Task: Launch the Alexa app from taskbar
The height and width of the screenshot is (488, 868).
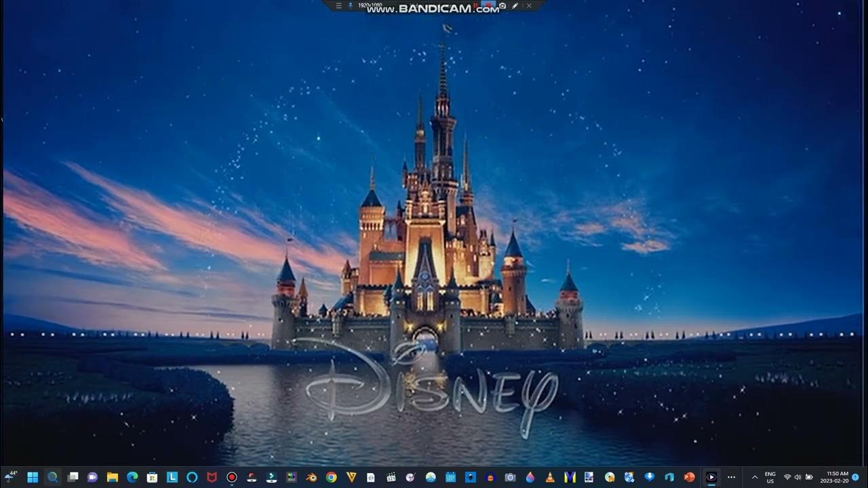Action: (192, 477)
